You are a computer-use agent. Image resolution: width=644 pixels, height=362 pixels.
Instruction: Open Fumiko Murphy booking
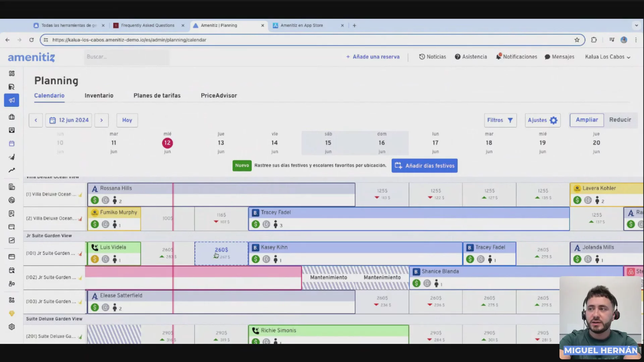[x=114, y=219]
